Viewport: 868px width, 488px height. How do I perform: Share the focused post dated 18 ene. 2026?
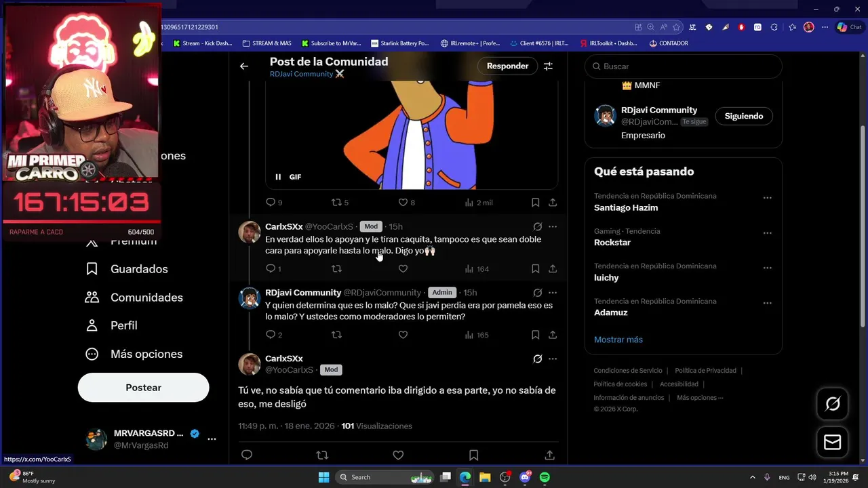[x=550, y=455]
